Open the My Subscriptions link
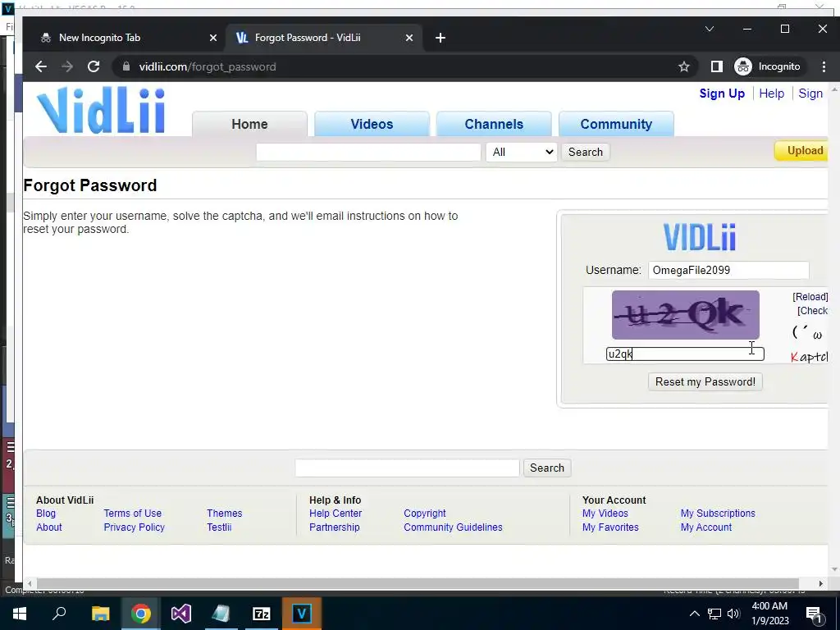840x630 pixels. coord(717,514)
